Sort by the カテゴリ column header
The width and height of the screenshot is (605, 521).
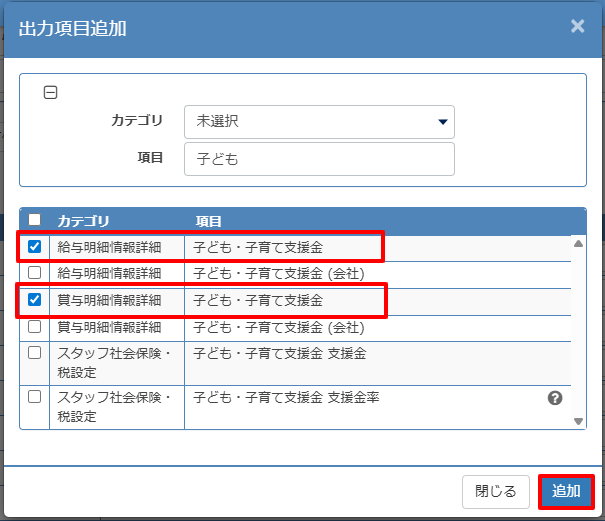click(x=83, y=220)
